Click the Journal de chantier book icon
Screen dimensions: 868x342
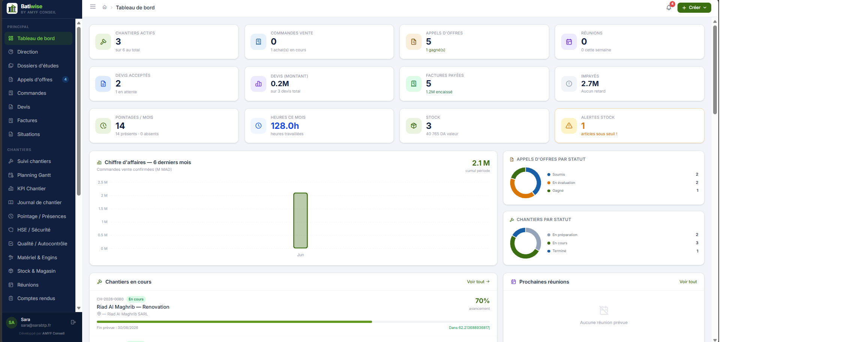tap(11, 202)
